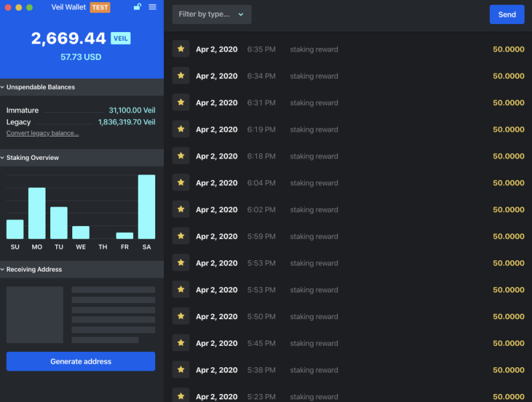This screenshot has height=402, width=532.
Task: Click star icon of 5:45 PM reward
Action: point(181,343)
